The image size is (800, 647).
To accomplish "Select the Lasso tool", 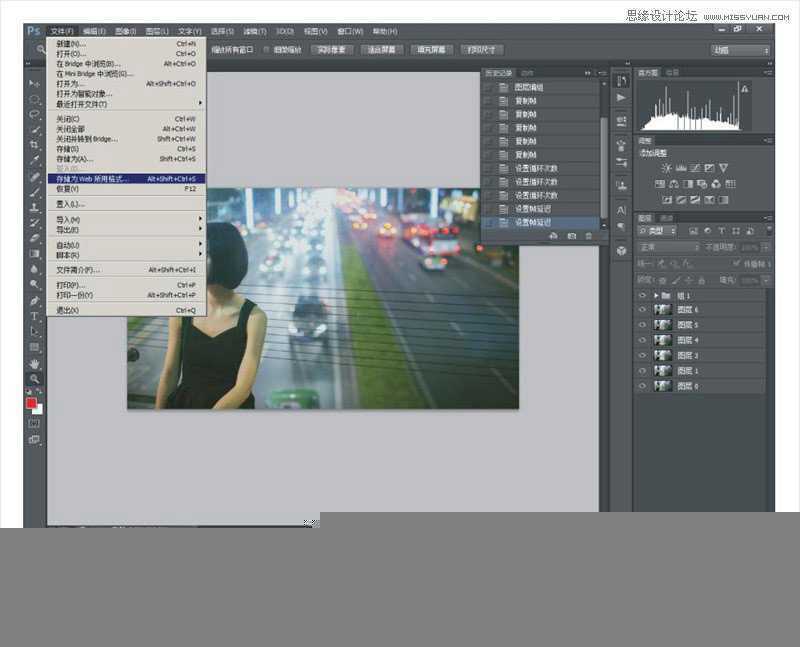I will [34, 114].
